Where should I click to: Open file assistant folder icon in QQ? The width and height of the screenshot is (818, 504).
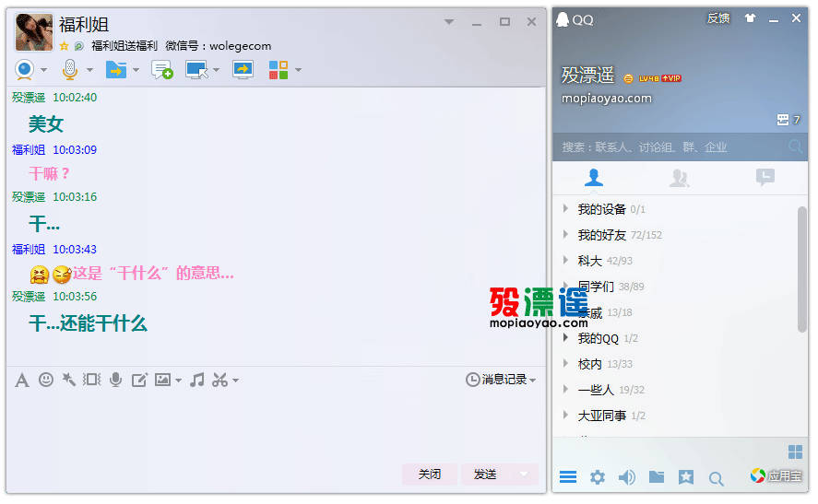[x=657, y=475]
